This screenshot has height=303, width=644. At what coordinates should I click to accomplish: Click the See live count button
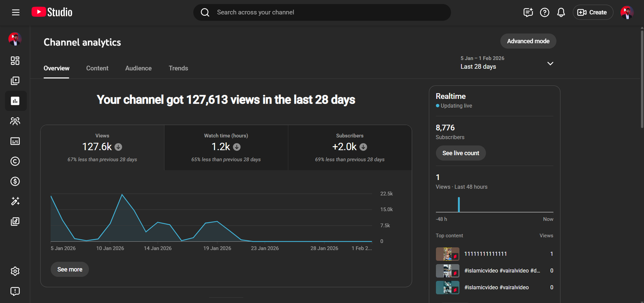[x=460, y=153]
